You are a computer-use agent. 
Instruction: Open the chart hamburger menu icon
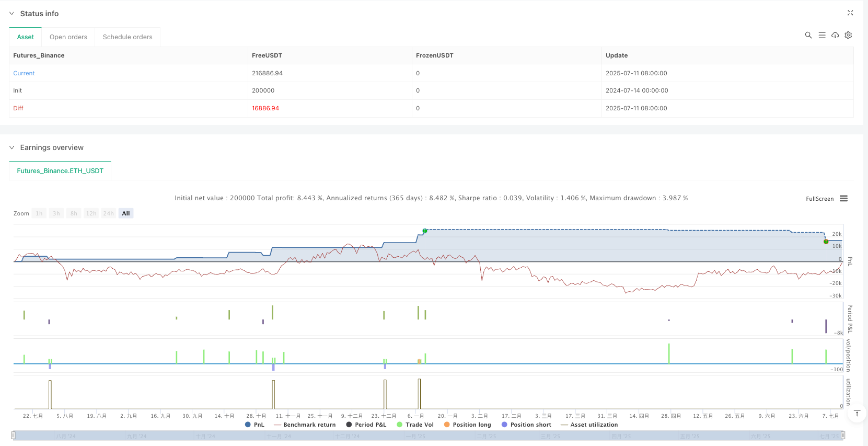[x=843, y=199]
